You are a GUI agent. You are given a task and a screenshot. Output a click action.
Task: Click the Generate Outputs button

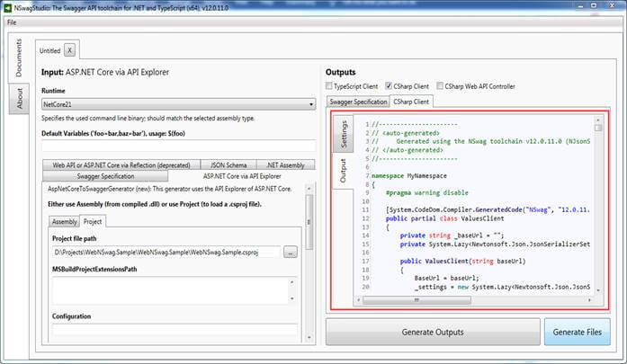pyautogui.click(x=433, y=332)
